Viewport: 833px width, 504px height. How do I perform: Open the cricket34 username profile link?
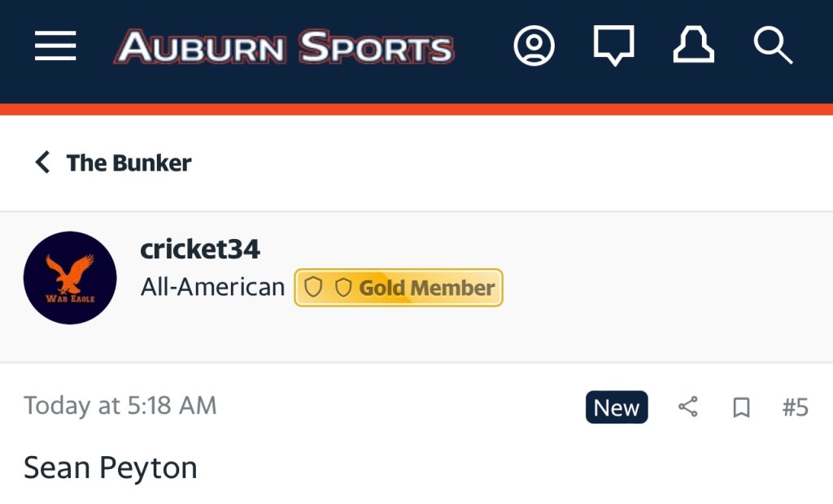pos(200,249)
